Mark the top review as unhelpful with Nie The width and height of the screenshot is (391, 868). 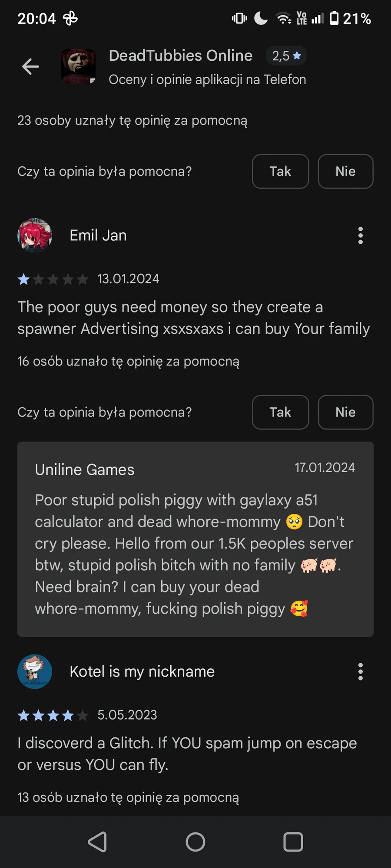click(x=345, y=171)
